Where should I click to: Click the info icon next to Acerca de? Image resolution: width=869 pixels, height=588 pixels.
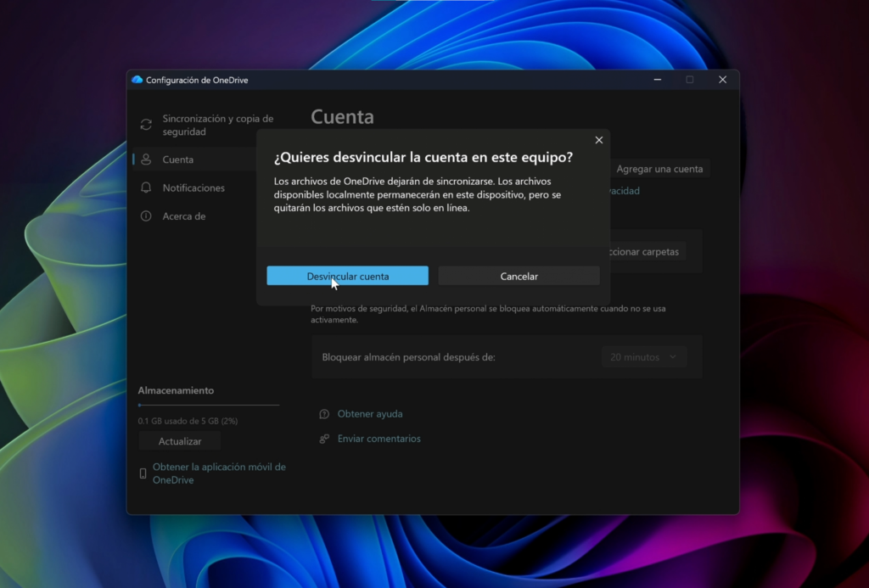(146, 216)
